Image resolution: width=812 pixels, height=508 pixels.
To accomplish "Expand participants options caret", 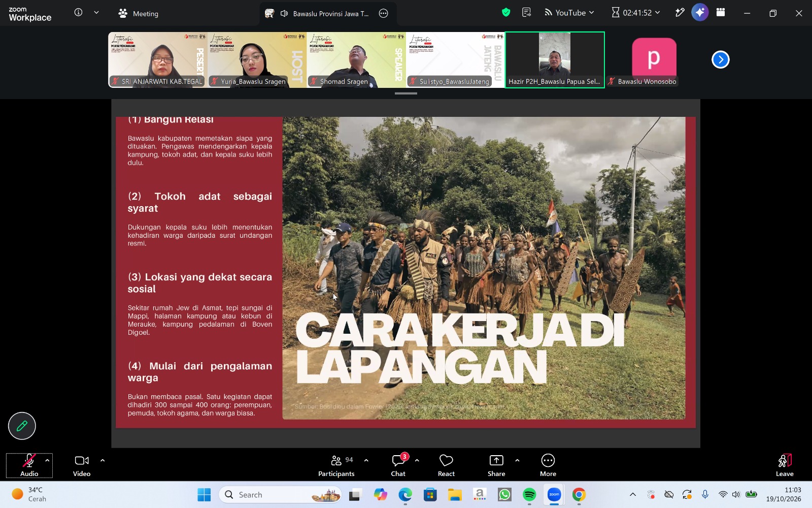I will 366,461.
